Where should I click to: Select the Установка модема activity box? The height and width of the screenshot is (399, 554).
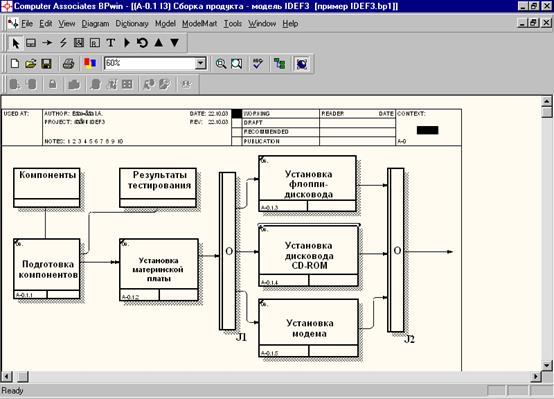tap(308, 328)
